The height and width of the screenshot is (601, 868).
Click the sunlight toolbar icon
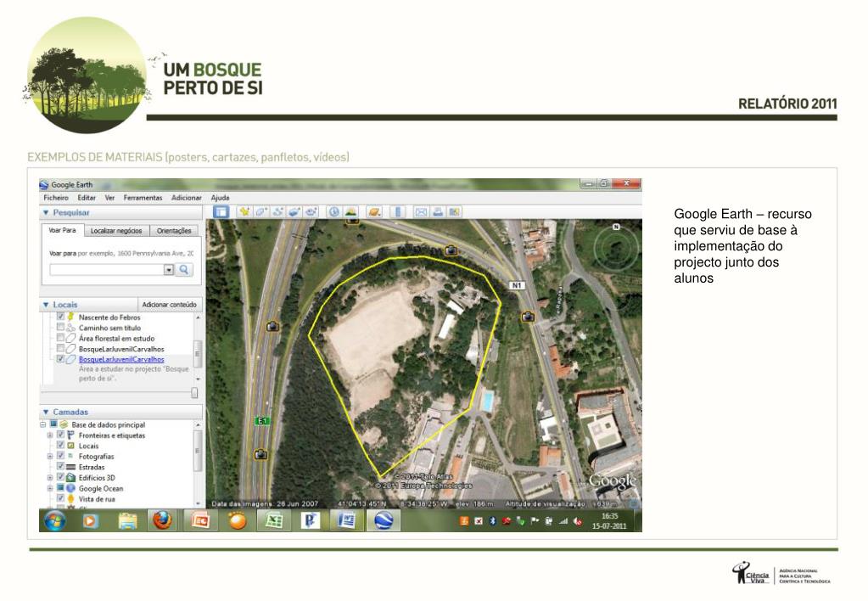coord(350,212)
